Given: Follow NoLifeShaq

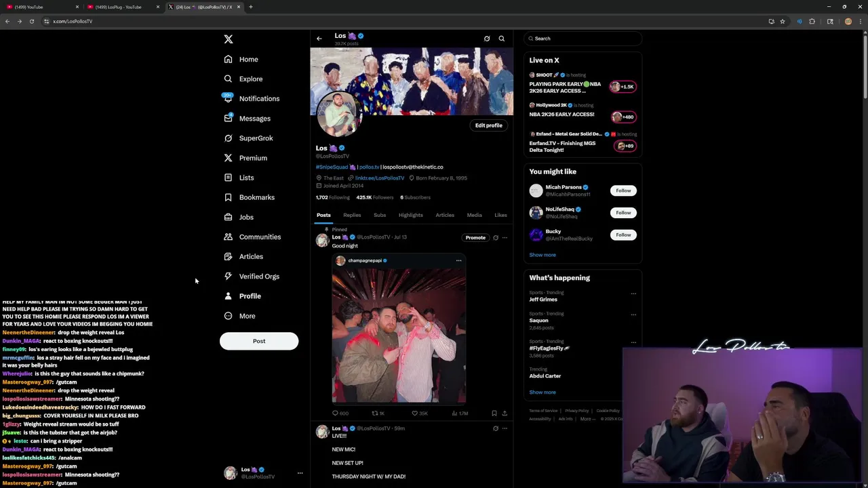Looking at the screenshot, I should (x=623, y=213).
